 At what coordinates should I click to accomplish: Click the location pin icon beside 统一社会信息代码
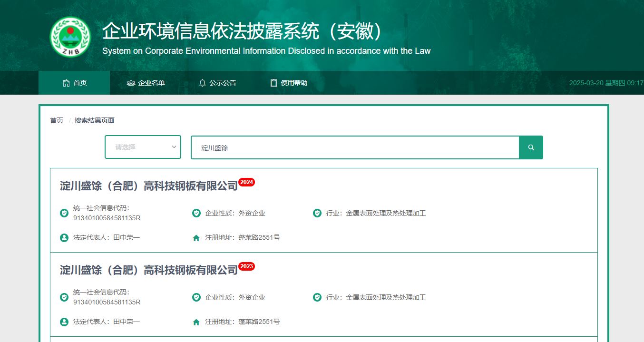click(x=64, y=213)
